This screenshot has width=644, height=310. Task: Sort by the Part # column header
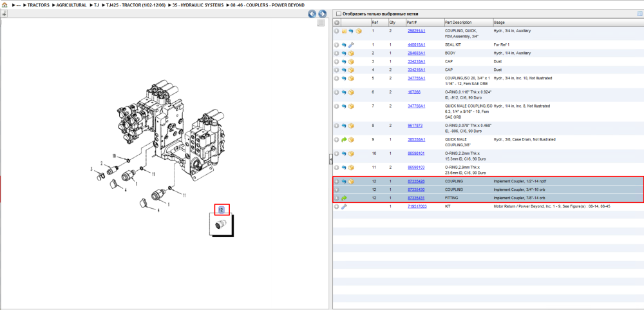tap(424, 22)
